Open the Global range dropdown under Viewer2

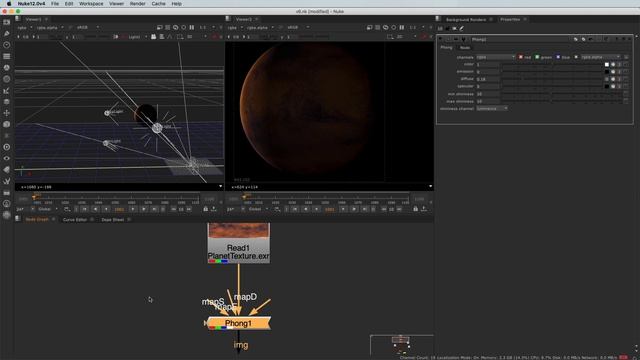(258, 209)
